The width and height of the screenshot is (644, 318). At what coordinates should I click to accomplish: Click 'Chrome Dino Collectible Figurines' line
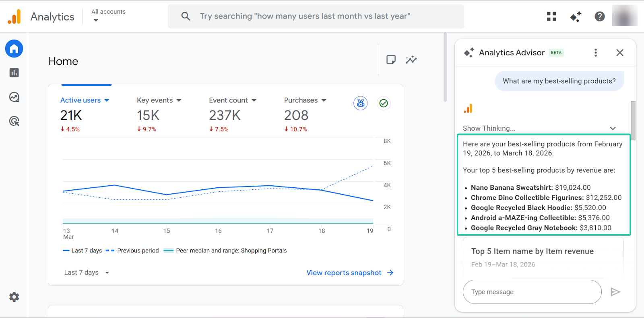pyautogui.click(x=546, y=197)
